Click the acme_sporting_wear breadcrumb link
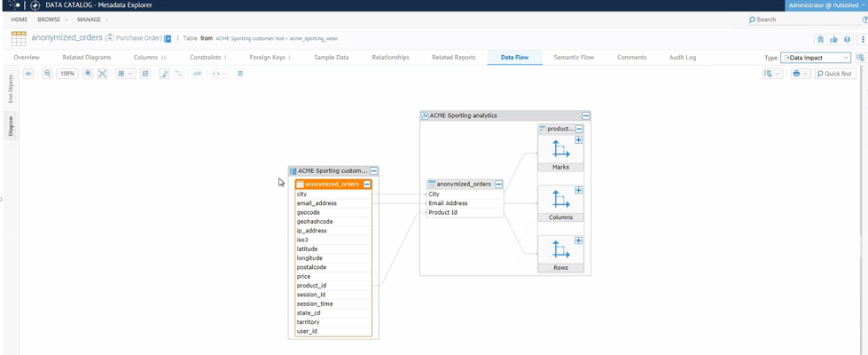 point(313,39)
